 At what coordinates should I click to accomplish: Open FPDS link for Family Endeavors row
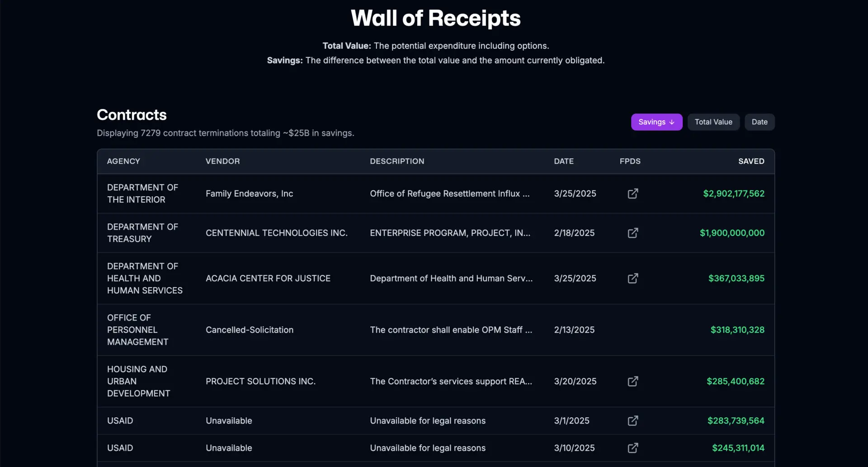point(633,193)
